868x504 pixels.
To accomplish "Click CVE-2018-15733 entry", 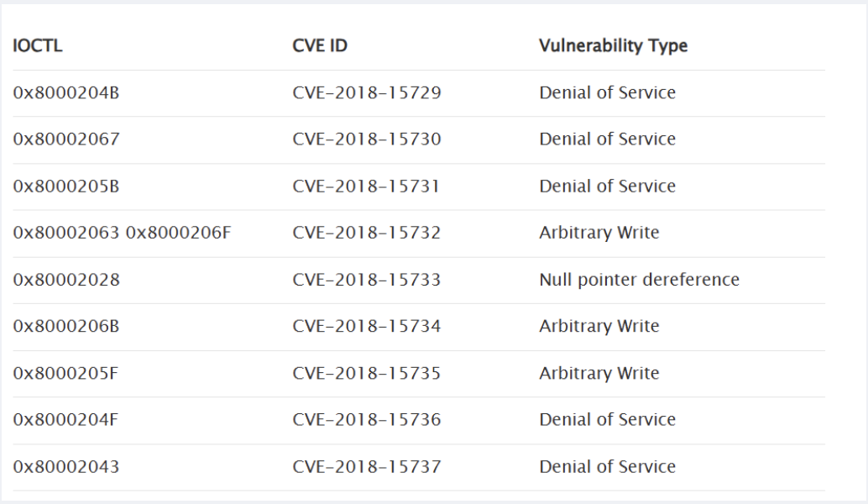I will click(x=367, y=280).
